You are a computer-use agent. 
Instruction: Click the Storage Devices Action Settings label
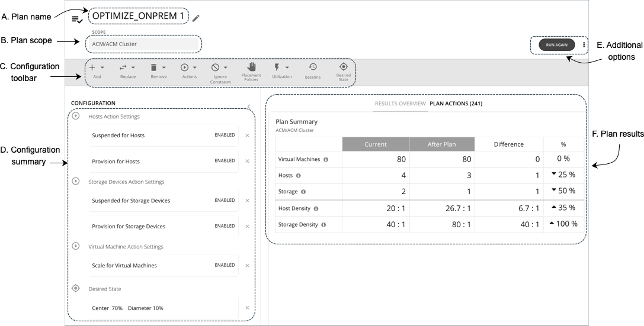point(127,182)
